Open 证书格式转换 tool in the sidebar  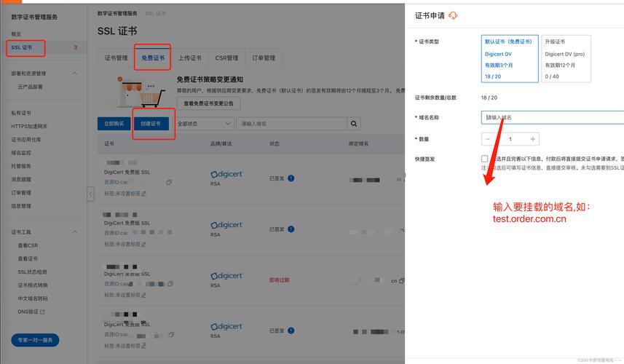tap(33, 285)
